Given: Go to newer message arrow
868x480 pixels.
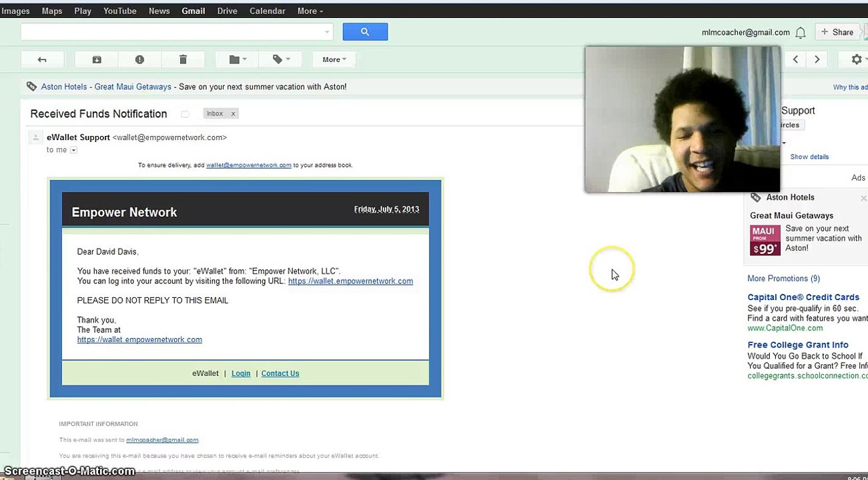Looking at the screenshot, I should point(795,59).
